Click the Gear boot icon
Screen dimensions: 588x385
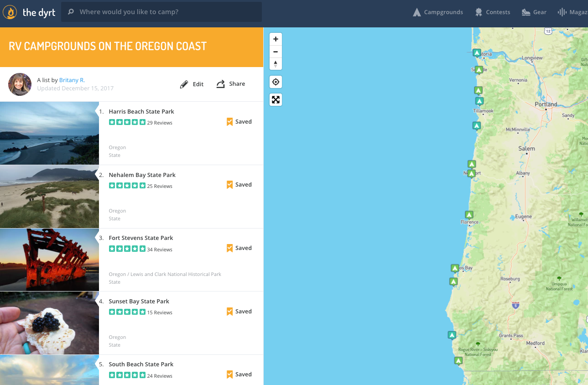pyautogui.click(x=526, y=12)
